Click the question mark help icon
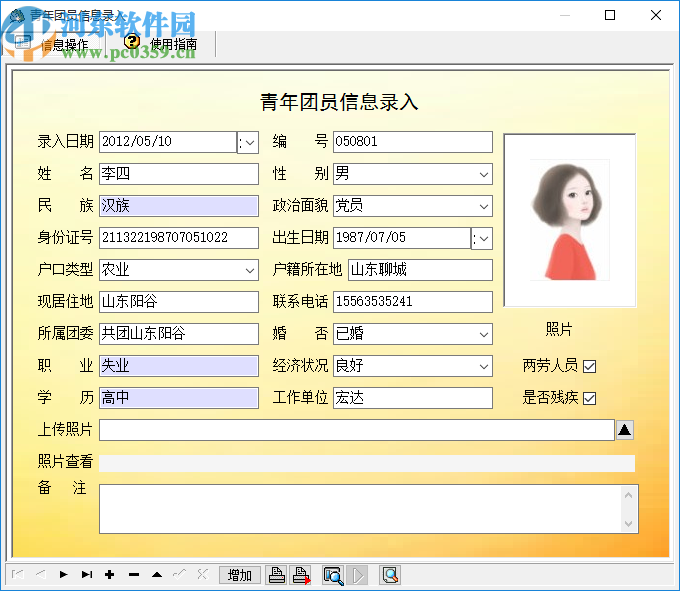This screenshot has height=591, width=680. pos(132,42)
